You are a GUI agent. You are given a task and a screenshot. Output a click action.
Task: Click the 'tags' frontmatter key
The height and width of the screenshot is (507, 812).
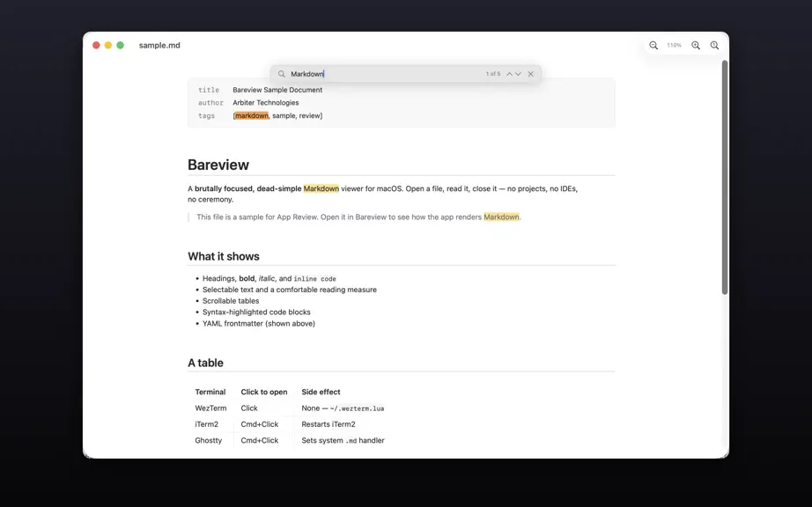click(206, 116)
